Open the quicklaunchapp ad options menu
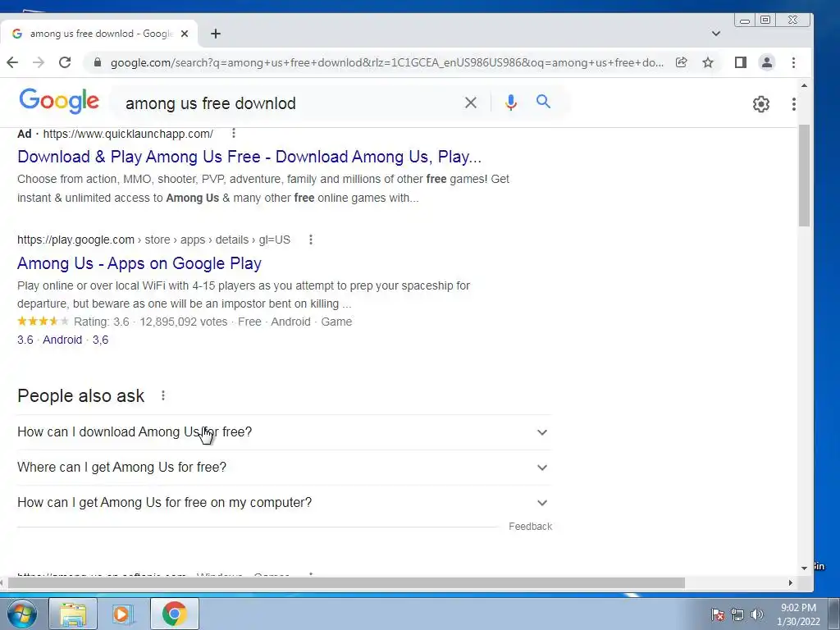The height and width of the screenshot is (630, 840). 234,133
